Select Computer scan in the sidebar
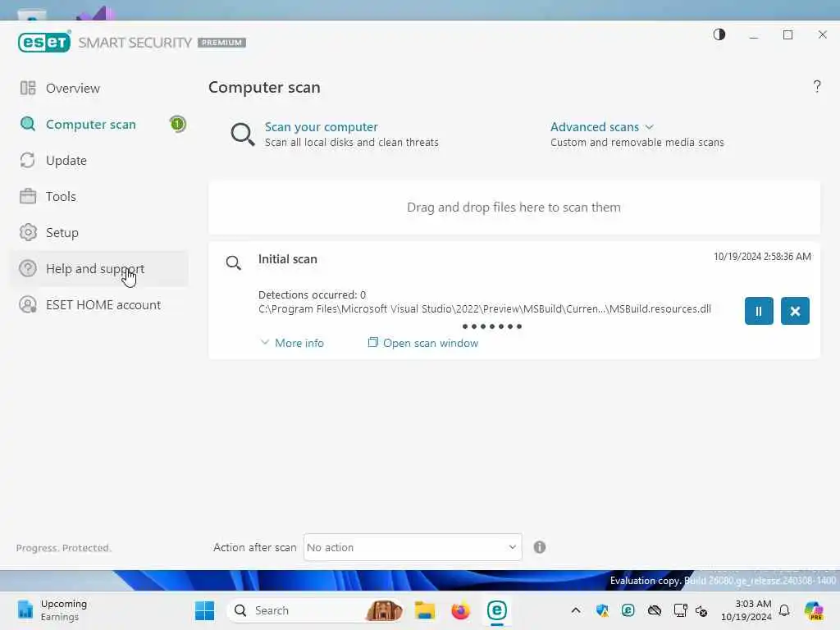 [90, 125]
